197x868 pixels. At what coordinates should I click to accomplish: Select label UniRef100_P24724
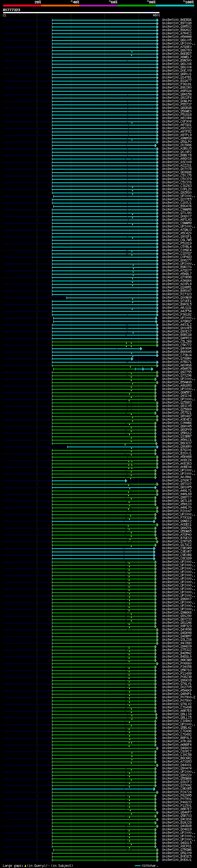tap(177, 792)
